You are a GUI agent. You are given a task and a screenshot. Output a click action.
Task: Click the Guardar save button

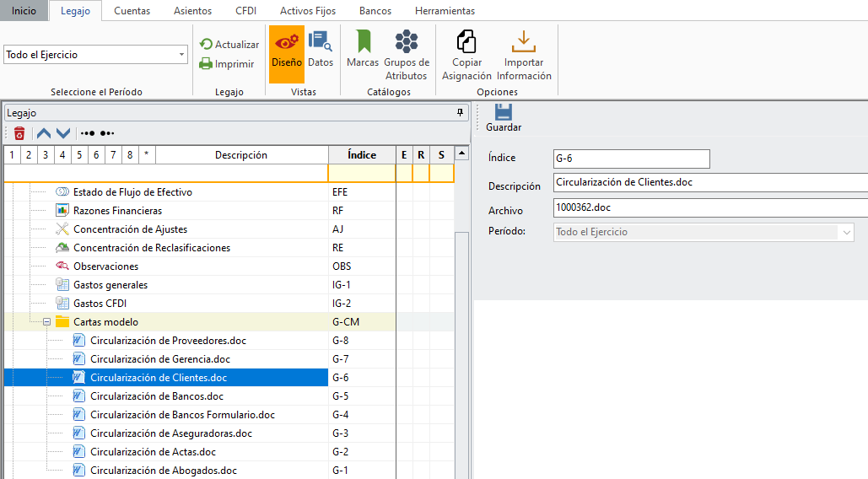[x=504, y=118]
